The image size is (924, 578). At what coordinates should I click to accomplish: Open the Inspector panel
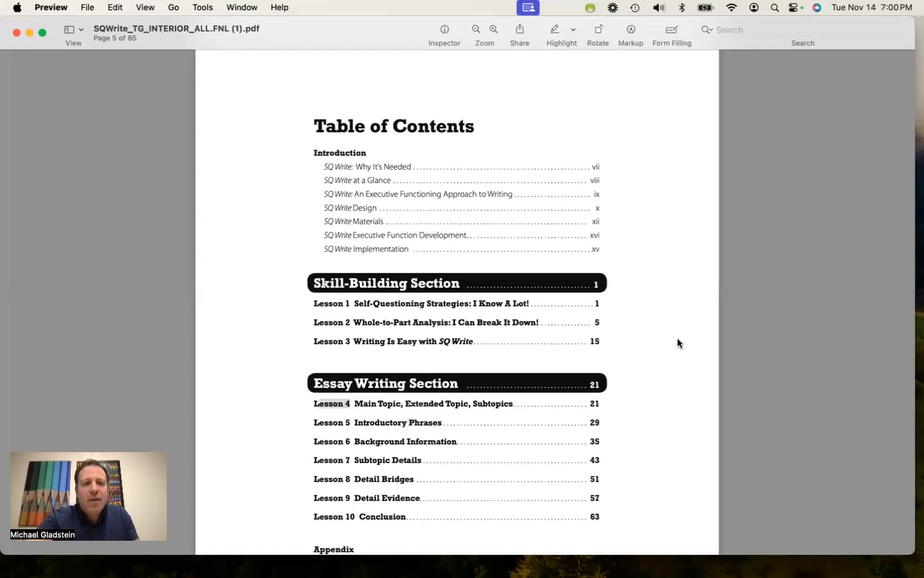coord(444,30)
